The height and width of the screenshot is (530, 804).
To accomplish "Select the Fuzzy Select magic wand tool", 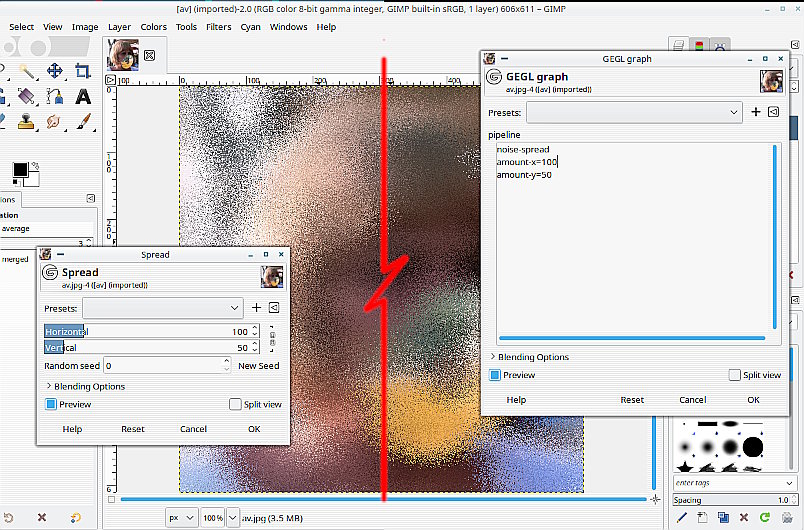I will [x=27, y=71].
